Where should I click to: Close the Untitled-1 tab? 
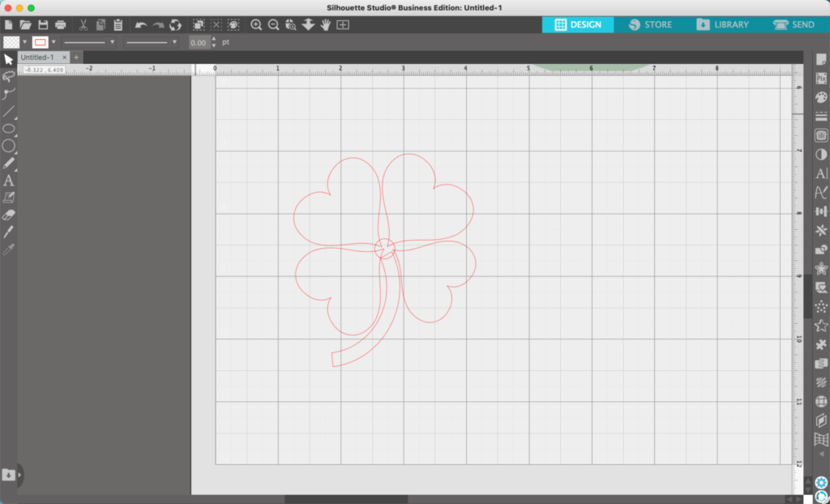pyautogui.click(x=65, y=58)
